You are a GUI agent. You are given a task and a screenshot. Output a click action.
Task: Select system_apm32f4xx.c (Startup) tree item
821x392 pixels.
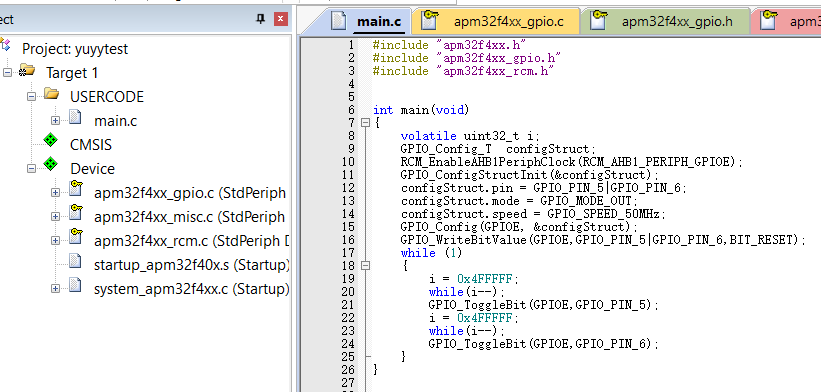192,289
